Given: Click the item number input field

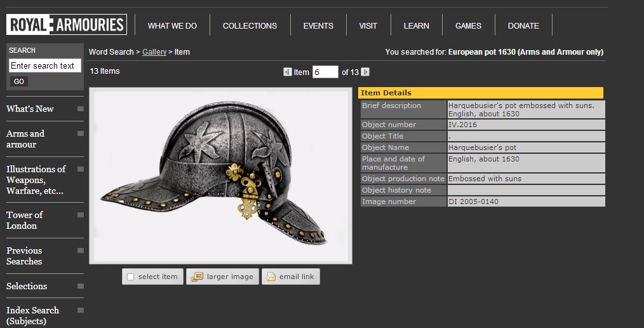Looking at the screenshot, I should [x=325, y=72].
